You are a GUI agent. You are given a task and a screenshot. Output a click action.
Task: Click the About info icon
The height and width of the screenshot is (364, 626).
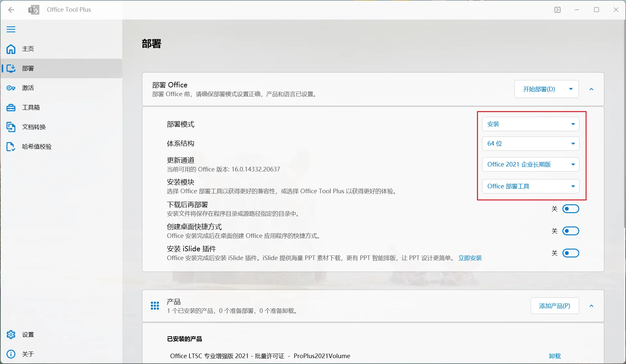click(11, 354)
